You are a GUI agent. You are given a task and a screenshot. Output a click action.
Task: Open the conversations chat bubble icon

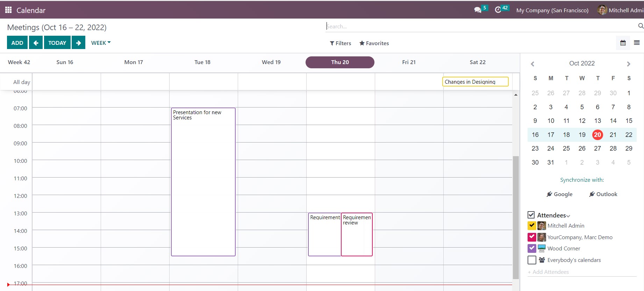(478, 10)
